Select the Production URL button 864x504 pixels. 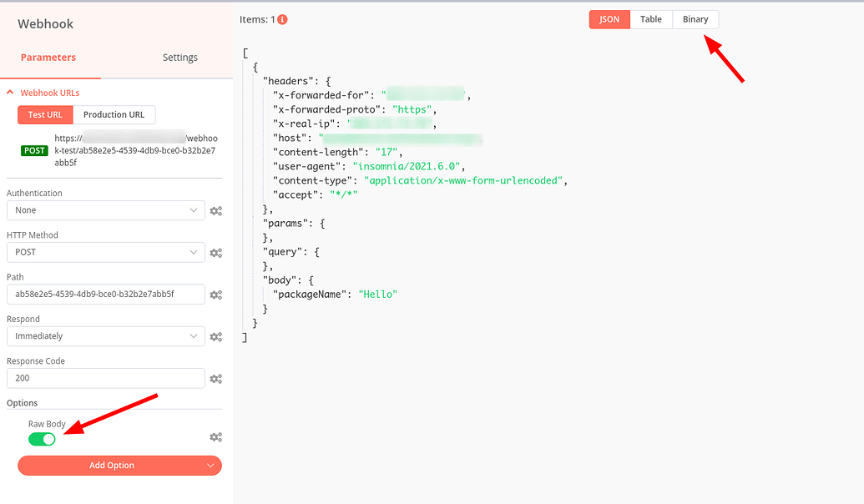click(114, 114)
